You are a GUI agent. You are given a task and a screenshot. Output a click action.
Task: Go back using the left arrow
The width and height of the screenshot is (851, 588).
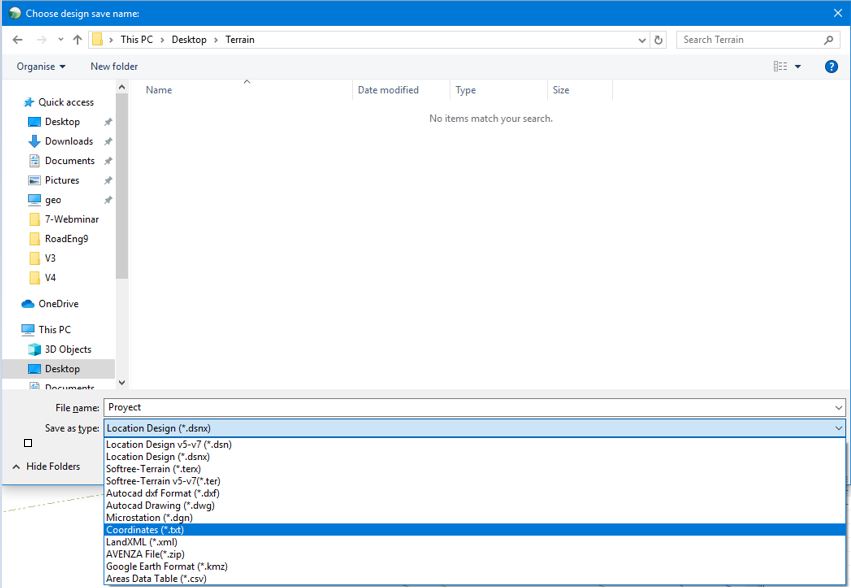point(17,40)
